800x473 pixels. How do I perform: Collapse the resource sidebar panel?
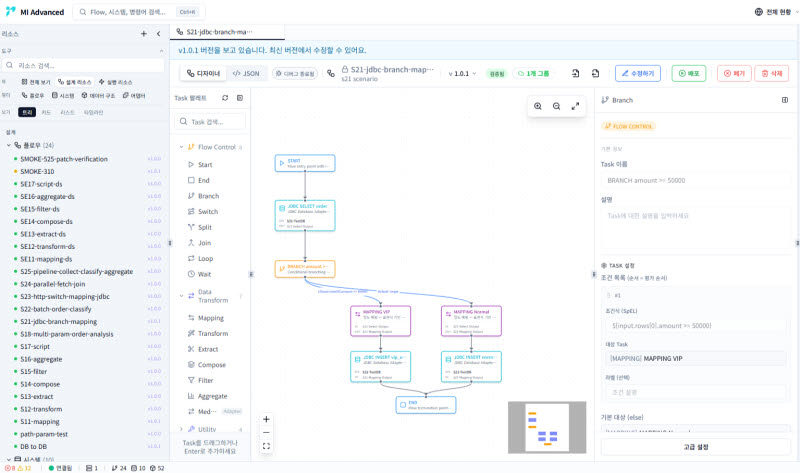[x=159, y=34]
